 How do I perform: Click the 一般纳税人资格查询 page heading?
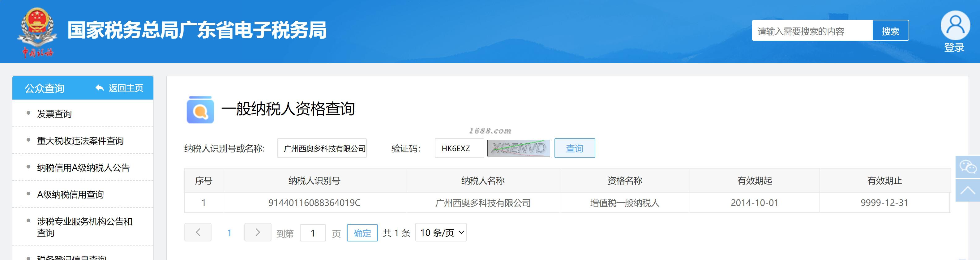(288, 109)
